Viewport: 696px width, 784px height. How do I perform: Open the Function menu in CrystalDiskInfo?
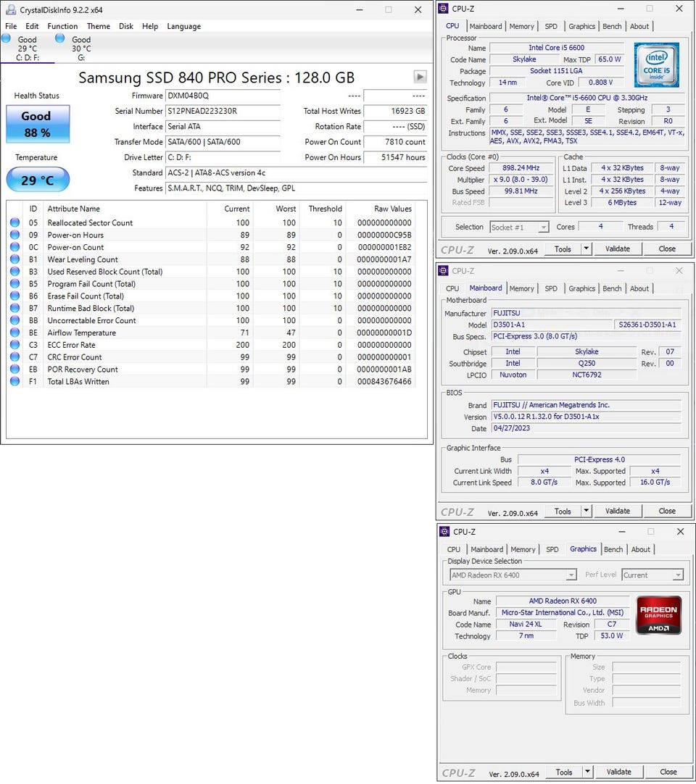62,26
